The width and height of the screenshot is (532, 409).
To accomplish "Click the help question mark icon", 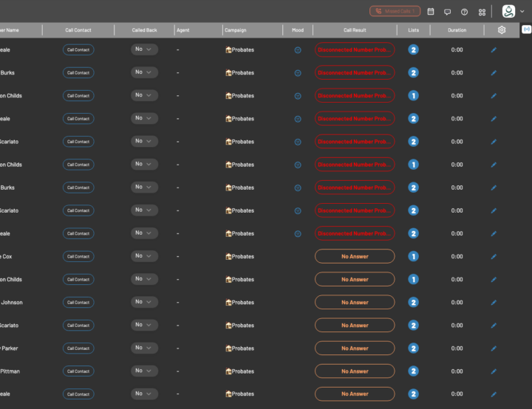I will point(464,12).
